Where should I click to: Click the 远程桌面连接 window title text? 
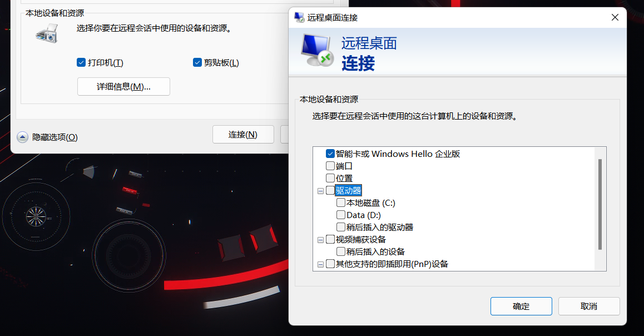tap(333, 18)
